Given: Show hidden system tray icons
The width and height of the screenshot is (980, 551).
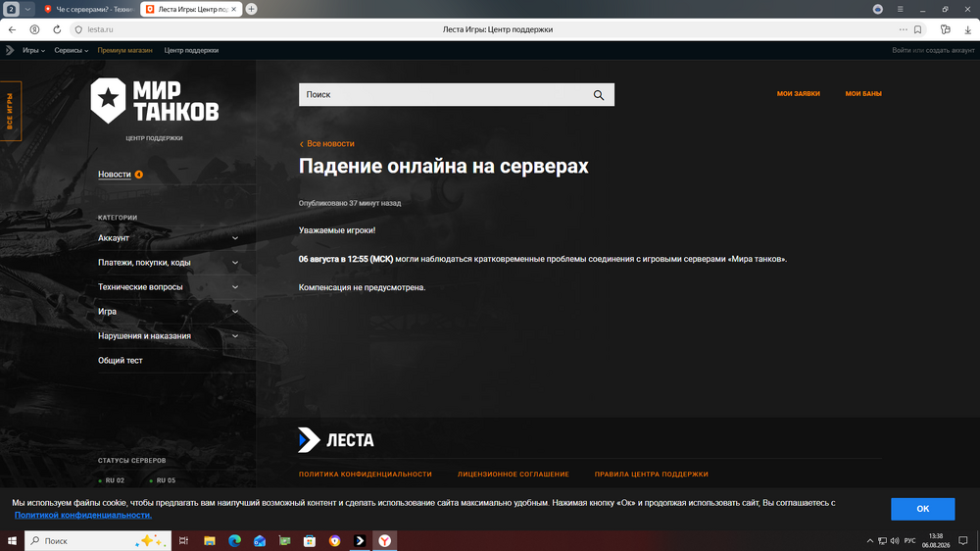Looking at the screenshot, I should (870, 540).
